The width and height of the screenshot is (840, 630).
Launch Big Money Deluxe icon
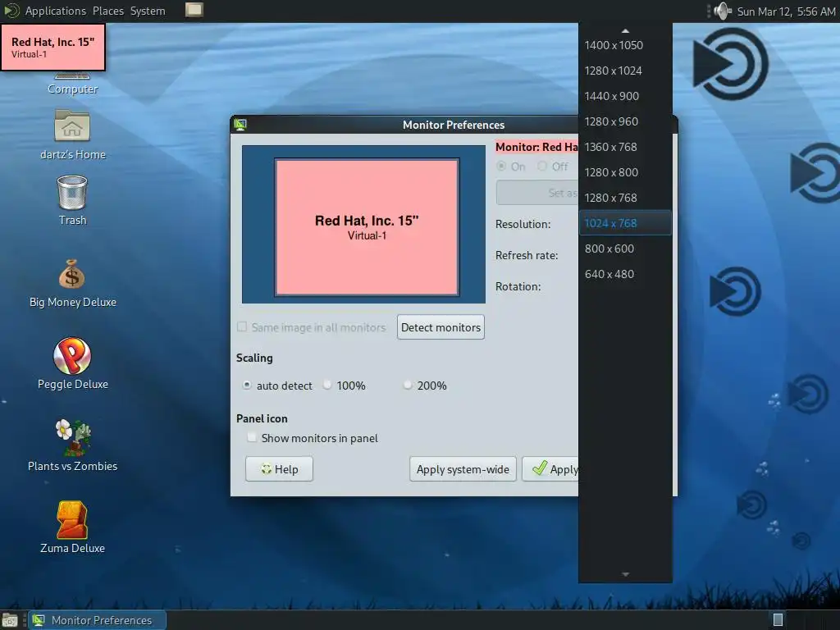72,275
